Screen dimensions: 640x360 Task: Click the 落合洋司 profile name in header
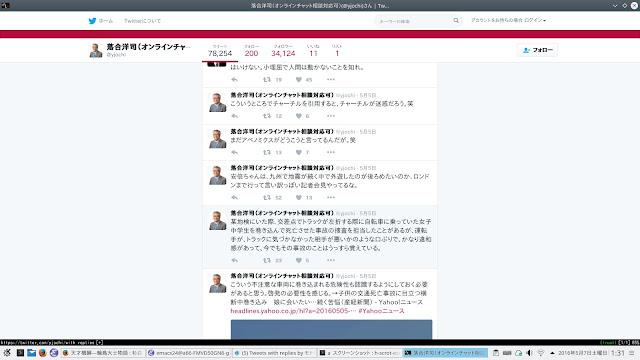point(149,47)
